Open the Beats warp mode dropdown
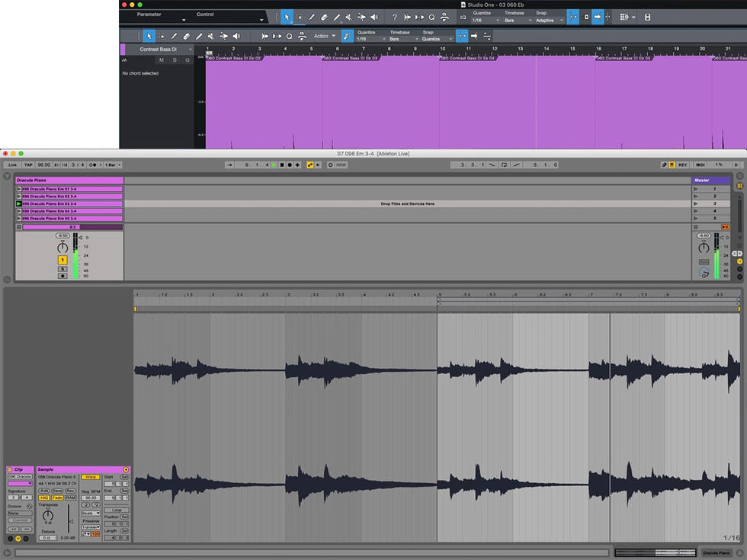747x560 pixels. 91,514
